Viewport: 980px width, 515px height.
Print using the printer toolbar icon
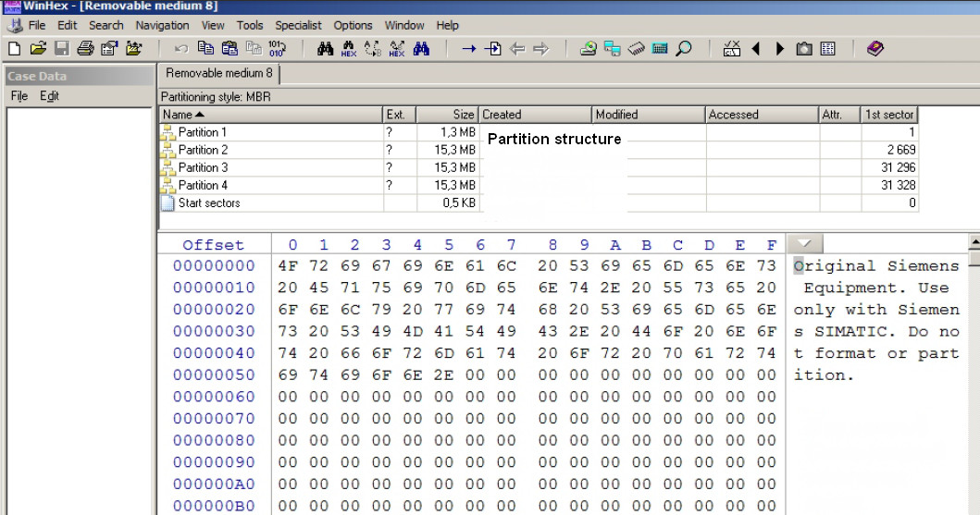pos(86,49)
